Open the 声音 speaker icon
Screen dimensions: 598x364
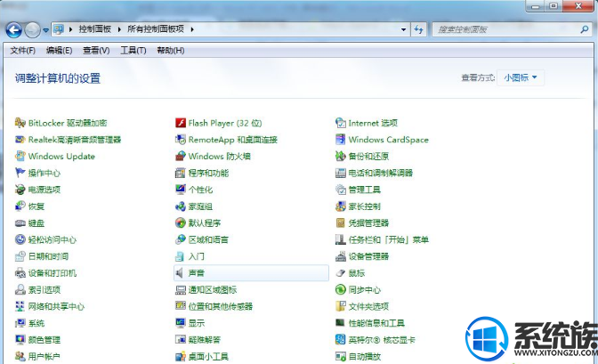(180, 273)
